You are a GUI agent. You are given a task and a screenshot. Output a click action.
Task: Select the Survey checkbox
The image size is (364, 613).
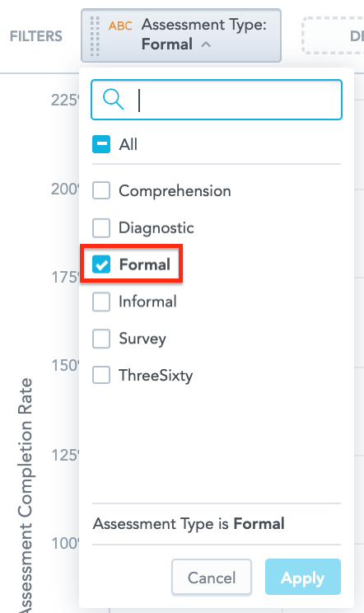[101, 339]
